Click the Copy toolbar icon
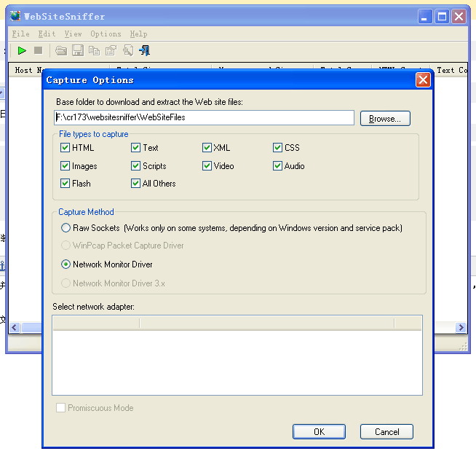 point(94,50)
